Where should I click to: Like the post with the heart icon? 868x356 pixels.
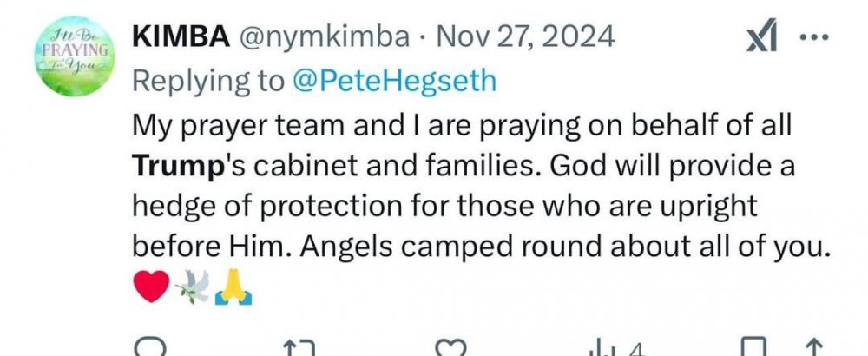click(x=450, y=349)
